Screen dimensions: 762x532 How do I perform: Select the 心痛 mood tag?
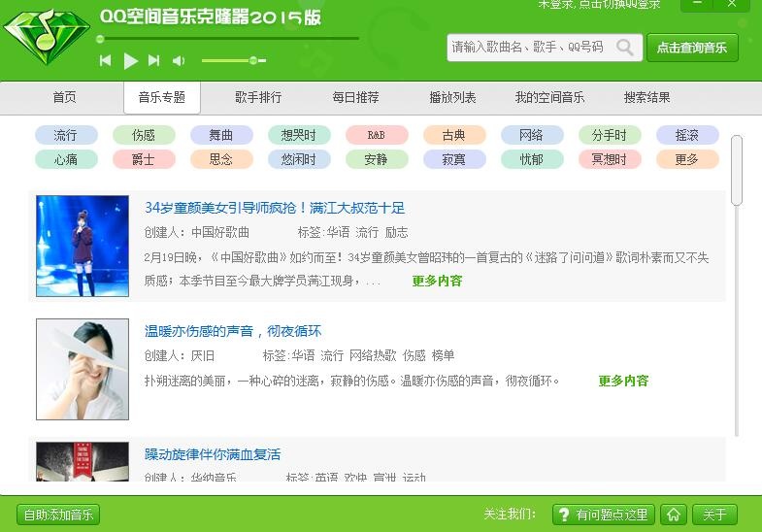coord(66,159)
